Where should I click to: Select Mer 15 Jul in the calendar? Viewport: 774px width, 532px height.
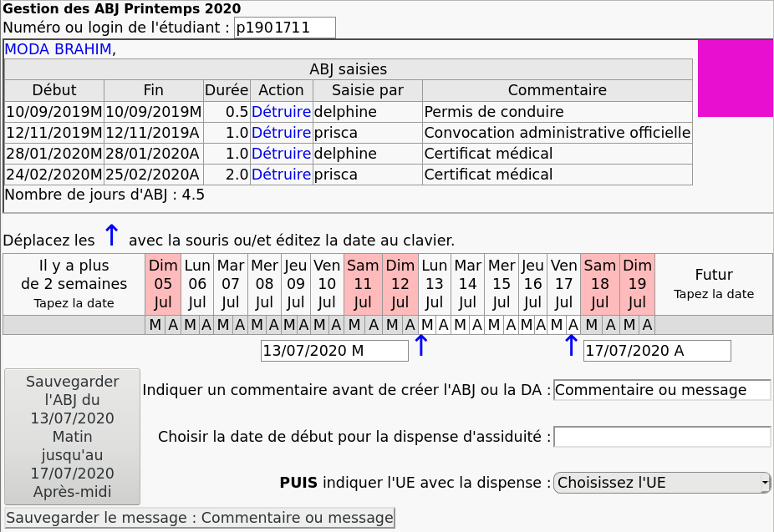tap(502, 284)
